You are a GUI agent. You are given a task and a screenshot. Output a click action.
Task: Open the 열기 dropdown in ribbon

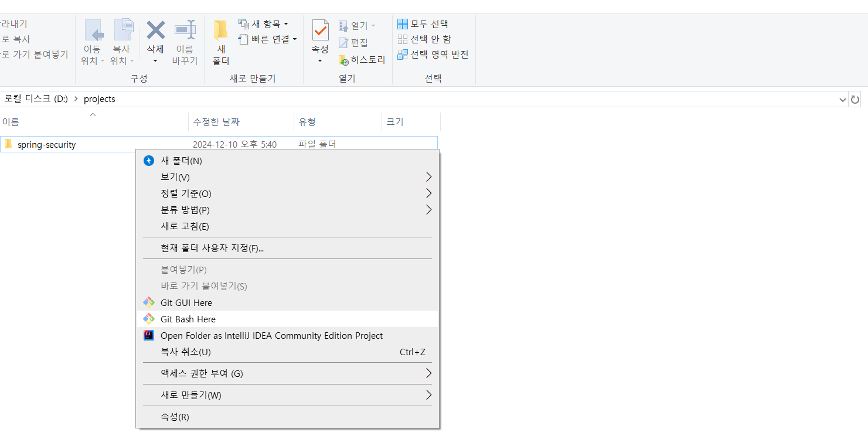coord(357,26)
